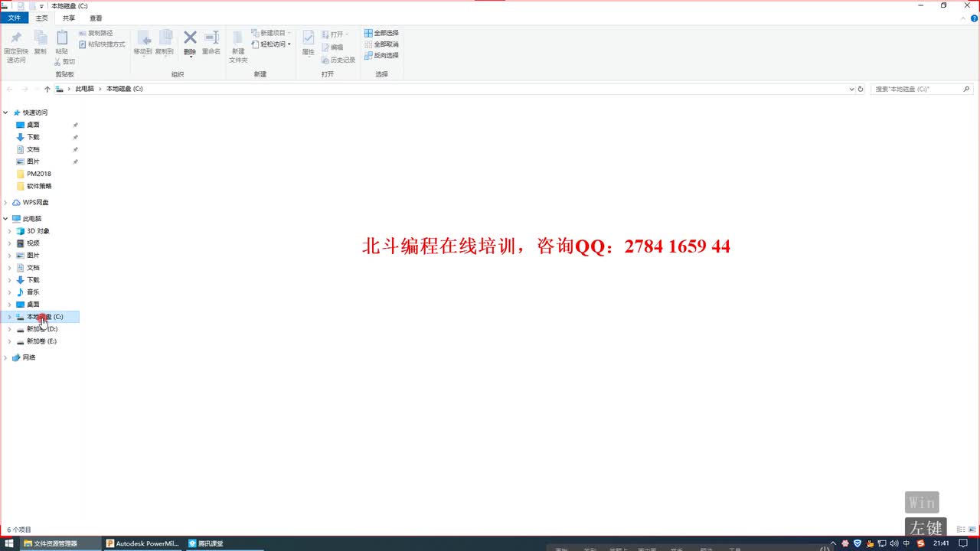Click the 全部选择 button
The image size is (980, 551).
[381, 33]
